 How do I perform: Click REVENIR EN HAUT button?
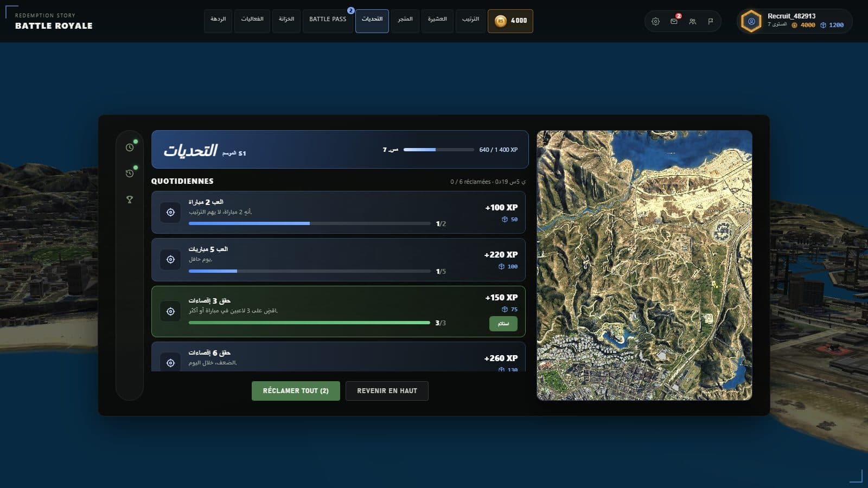(x=387, y=391)
